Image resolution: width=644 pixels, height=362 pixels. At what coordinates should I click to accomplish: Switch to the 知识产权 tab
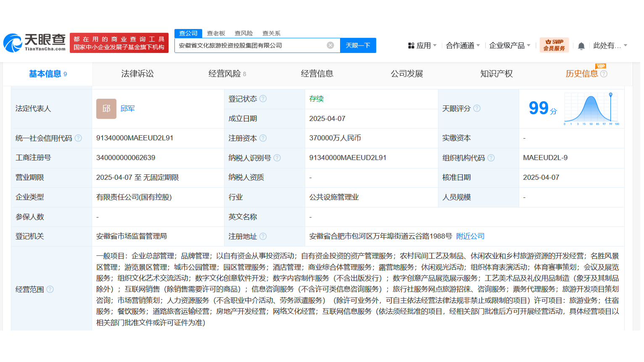point(496,74)
